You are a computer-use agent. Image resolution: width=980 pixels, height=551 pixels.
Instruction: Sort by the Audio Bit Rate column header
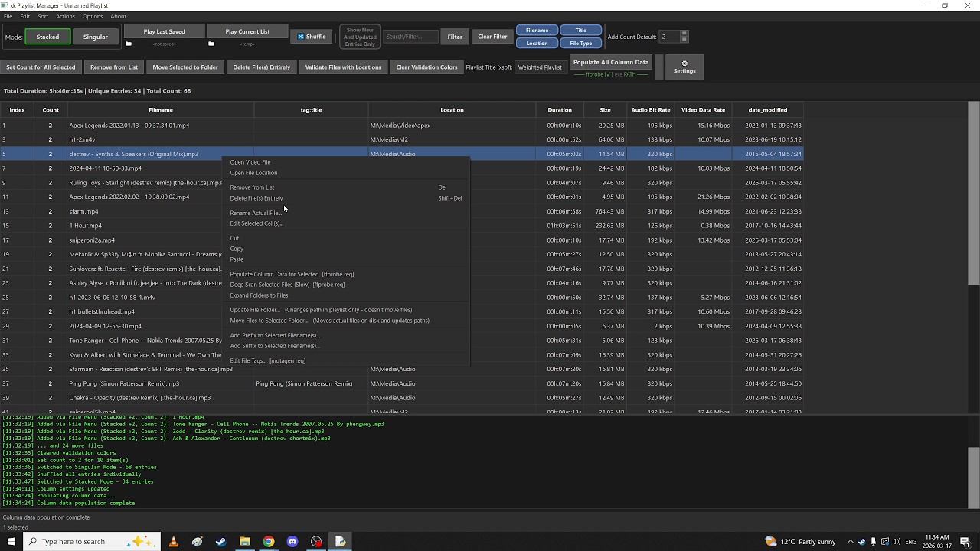(x=651, y=110)
